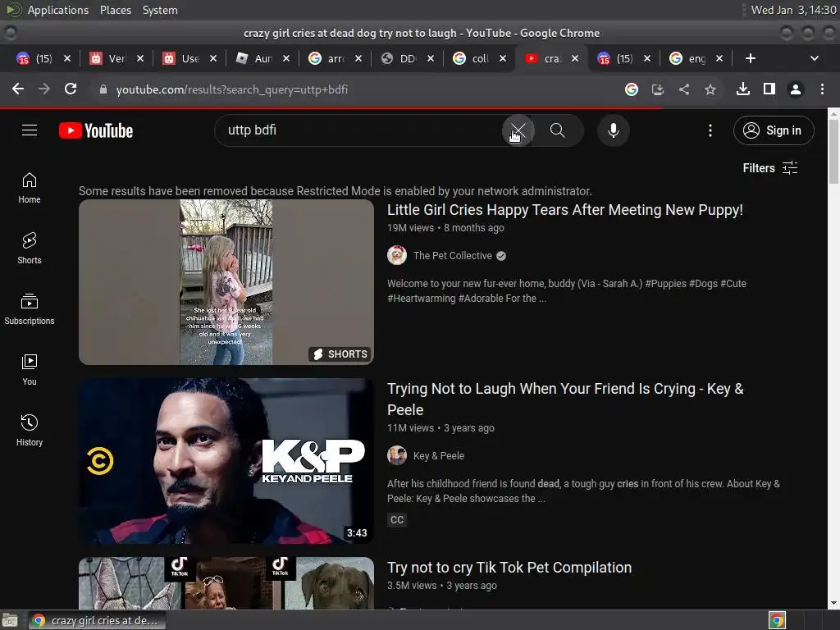Open the Applications menu
This screenshot has height=630, width=840.
[58, 10]
